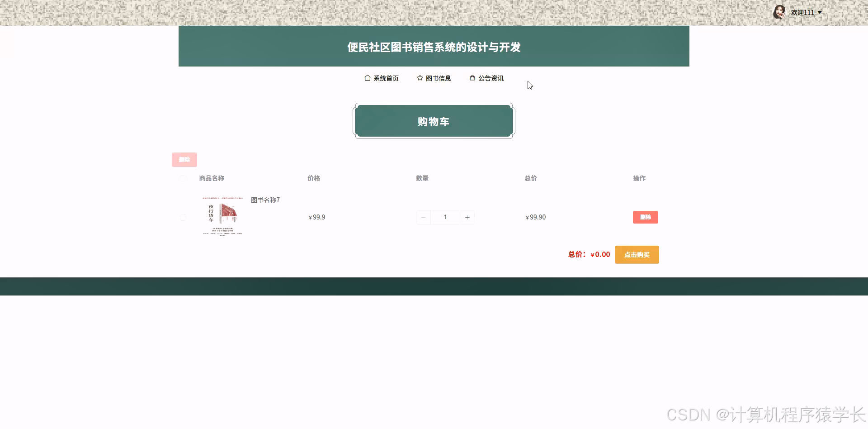Click the 图书名称7 product name
The height and width of the screenshot is (429, 868).
265,200
